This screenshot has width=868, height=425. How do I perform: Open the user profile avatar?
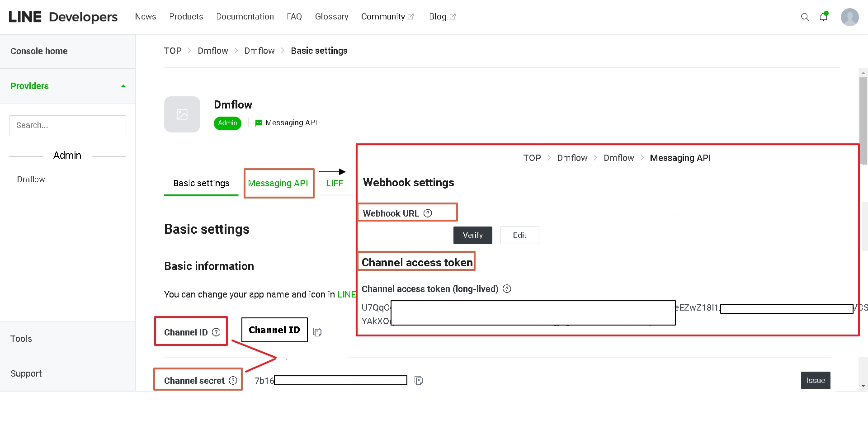click(x=849, y=17)
